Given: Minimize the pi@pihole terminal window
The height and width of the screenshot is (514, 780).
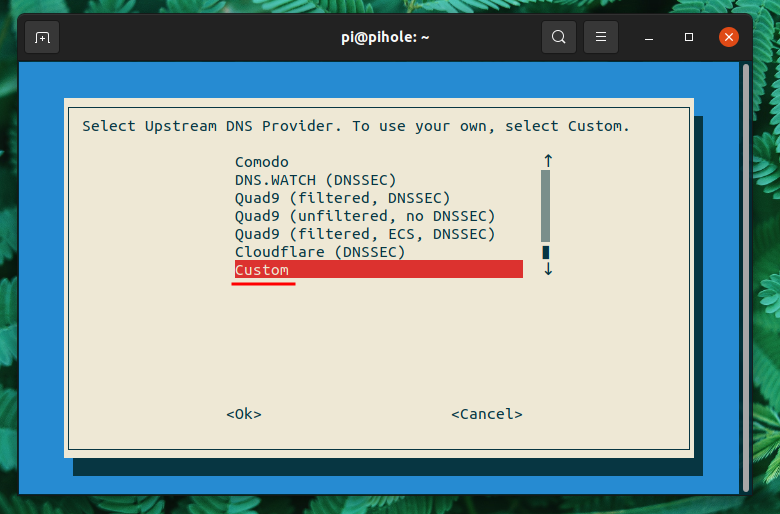Looking at the screenshot, I should click(x=649, y=37).
